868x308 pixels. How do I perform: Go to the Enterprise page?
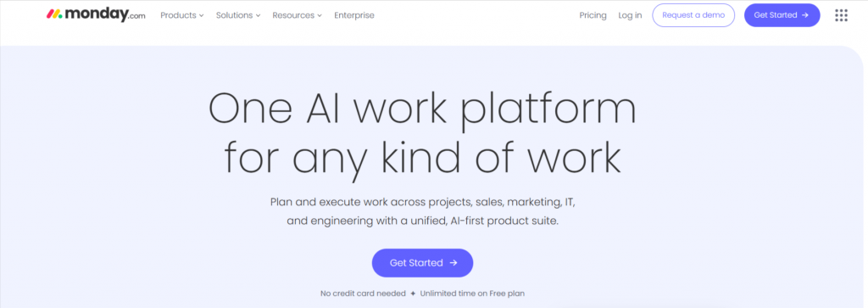pyautogui.click(x=354, y=15)
